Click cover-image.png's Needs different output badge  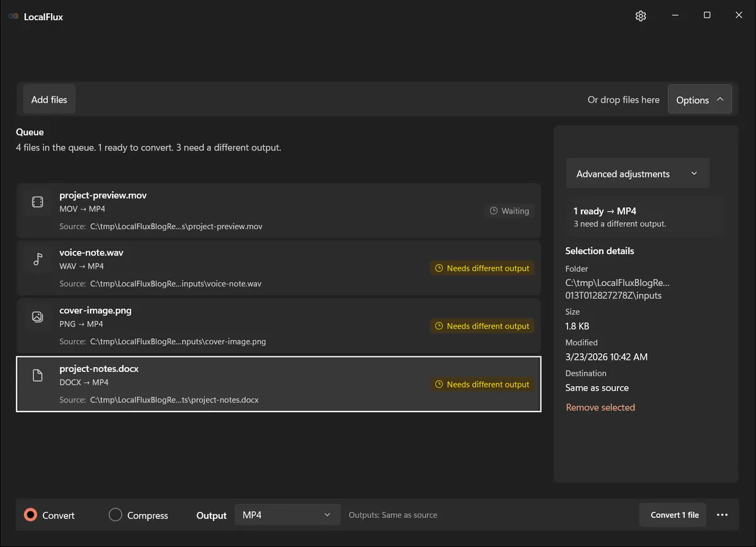tap(483, 326)
